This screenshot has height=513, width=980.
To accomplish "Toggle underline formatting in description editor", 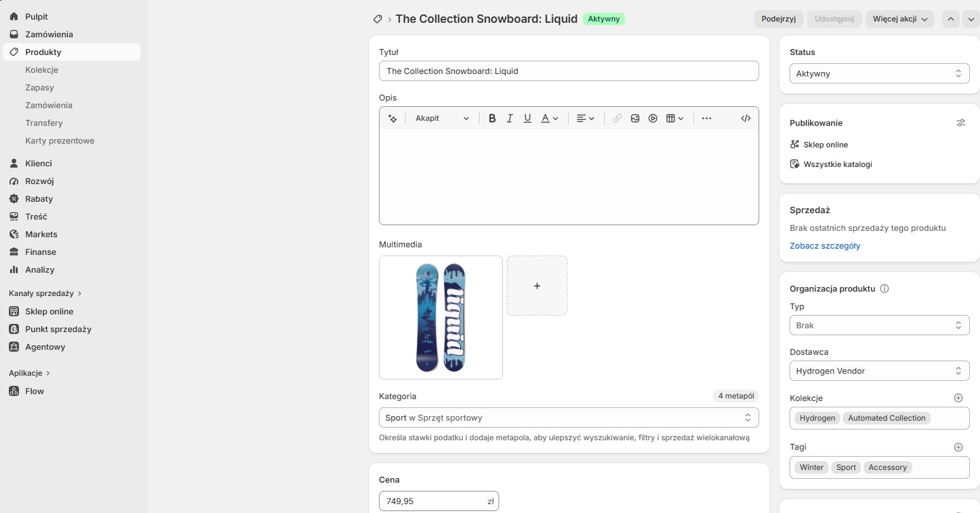I will tap(528, 118).
